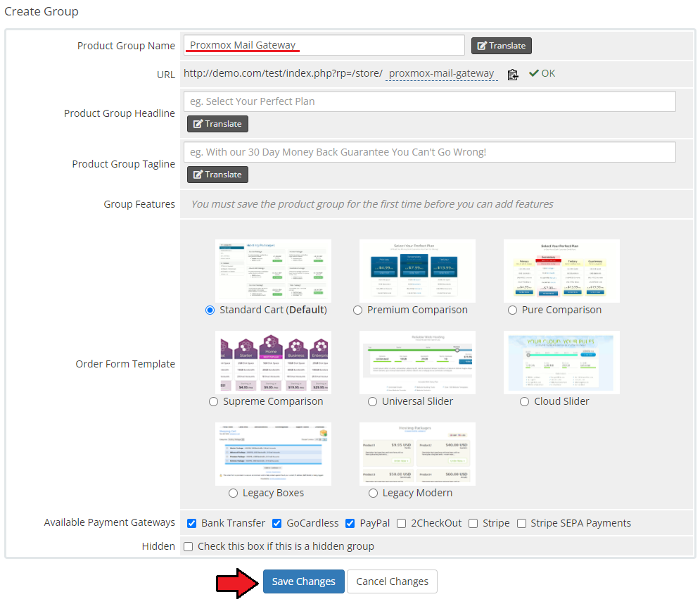Select Universal Slider radio button
Viewport: 700px width, 604px height.
(x=372, y=402)
